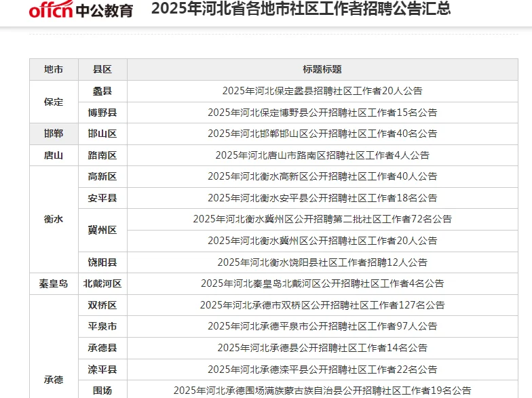Open the 承德滦平县招聘22名公告 link
The width and height of the screenshot is (532, 398).
coord(322,370)
